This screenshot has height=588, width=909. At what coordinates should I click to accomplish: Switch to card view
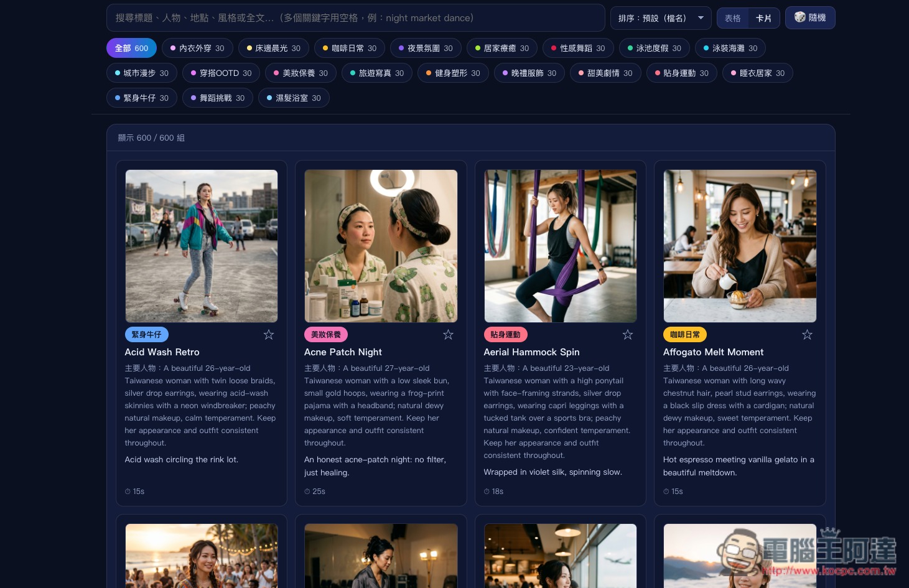[x=763, y=18]
